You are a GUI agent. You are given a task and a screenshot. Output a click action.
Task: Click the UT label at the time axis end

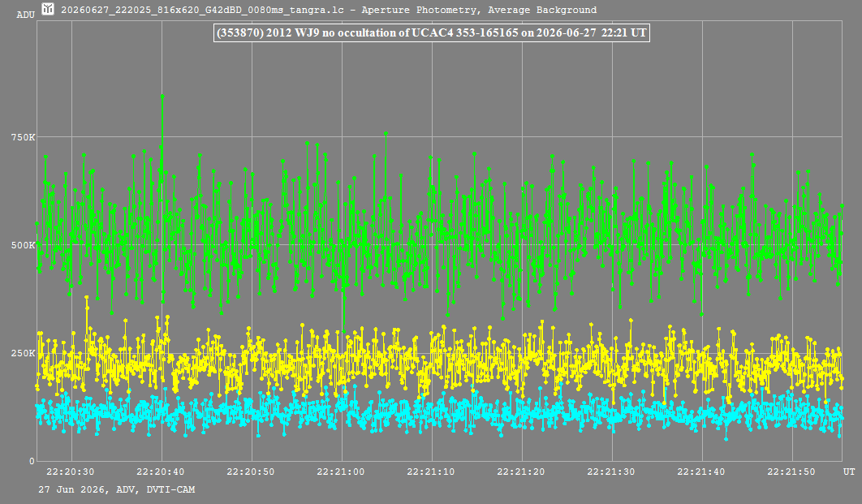click(849, 472)
